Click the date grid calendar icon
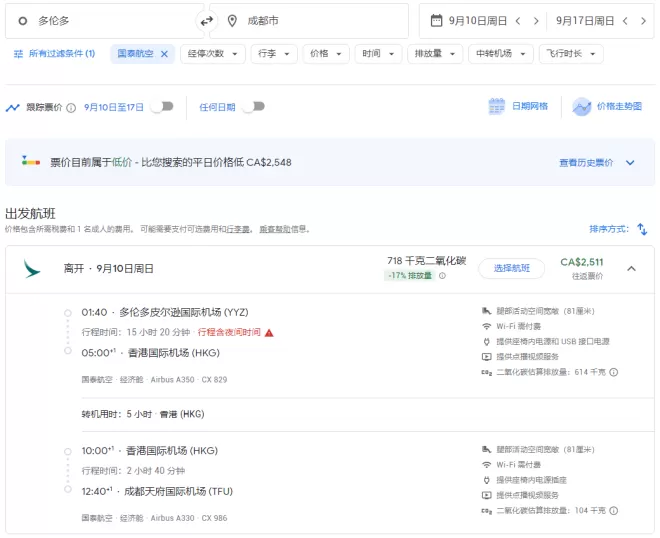This screenshot has width=660, height=538. tap(497, 107)
